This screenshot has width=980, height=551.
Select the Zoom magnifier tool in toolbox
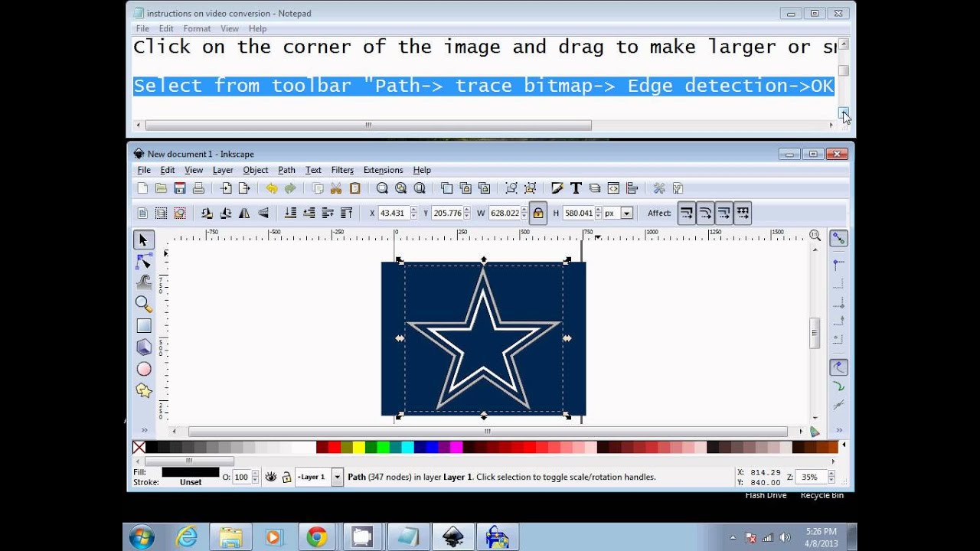143,304
